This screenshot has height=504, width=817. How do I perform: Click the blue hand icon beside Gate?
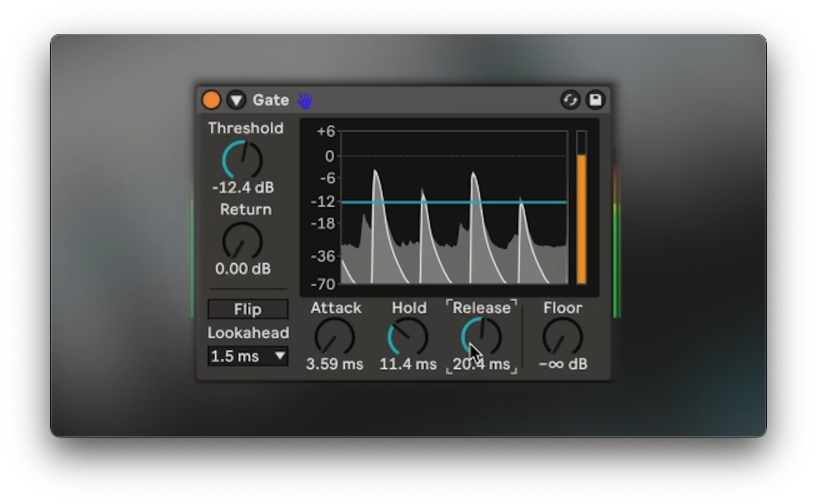(x=305, y=100)
